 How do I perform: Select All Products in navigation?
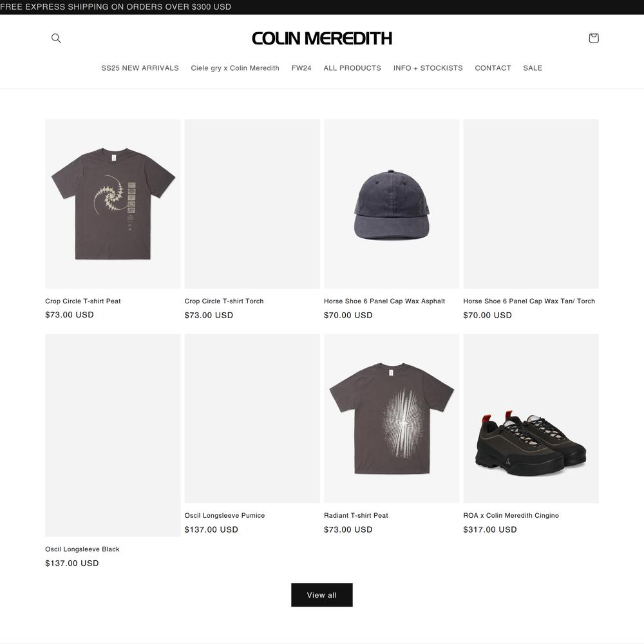coord(352,68)
